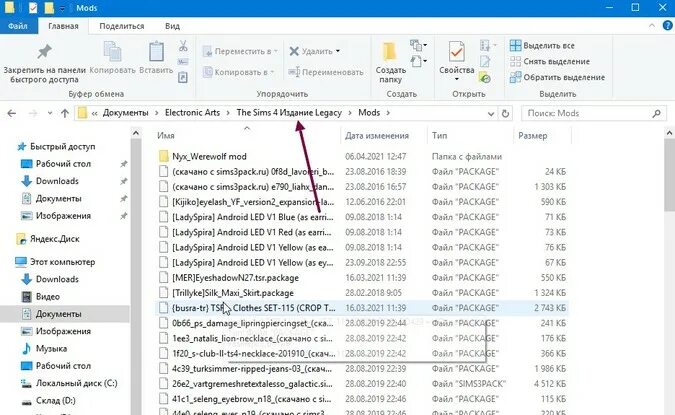Image resolution: width=675 pixels, height=415 pixels.
Task: Select [Trillyke]Silk_Maxi_Skirt.package file
Action: 232,293
